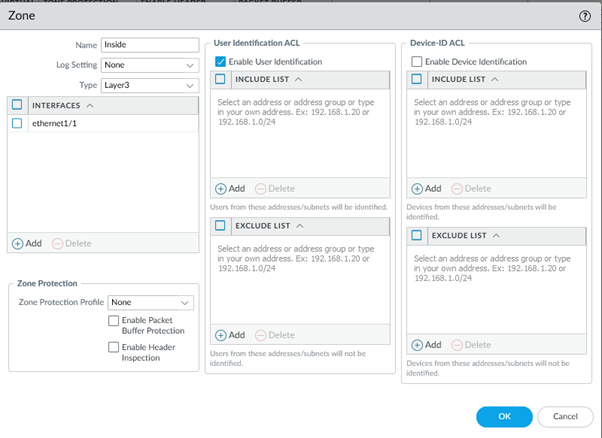Viewport: 602px width, 438px height.
Task: Open the Type dropdown showing Layer3
Action: 150,85
